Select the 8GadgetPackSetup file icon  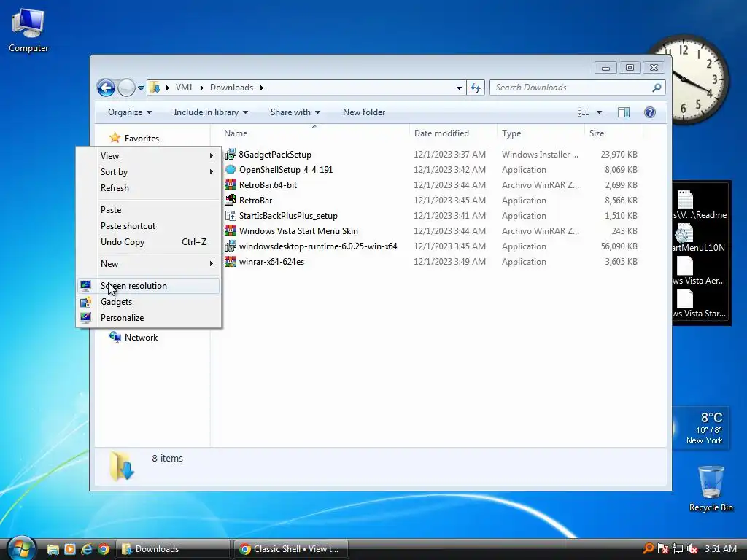[x=231, y=155]
